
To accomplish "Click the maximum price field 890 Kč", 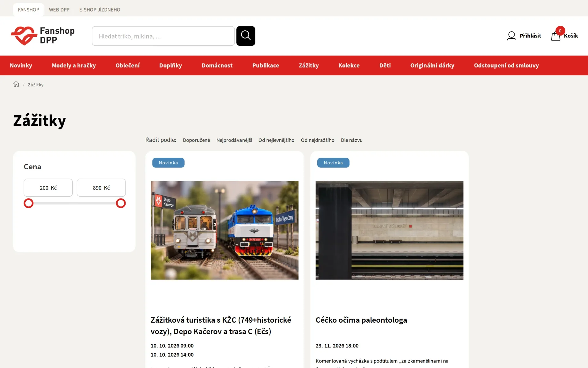I will pos(101,188).
